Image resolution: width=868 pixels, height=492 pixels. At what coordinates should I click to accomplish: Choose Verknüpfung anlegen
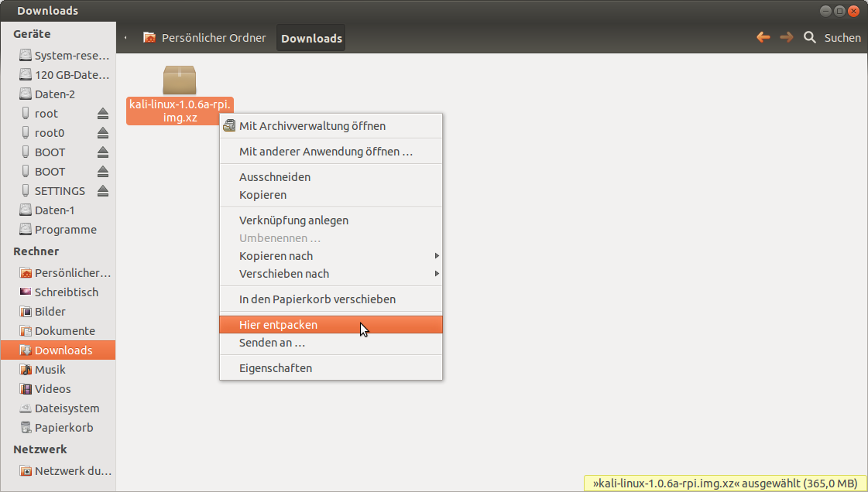[331, 220]
